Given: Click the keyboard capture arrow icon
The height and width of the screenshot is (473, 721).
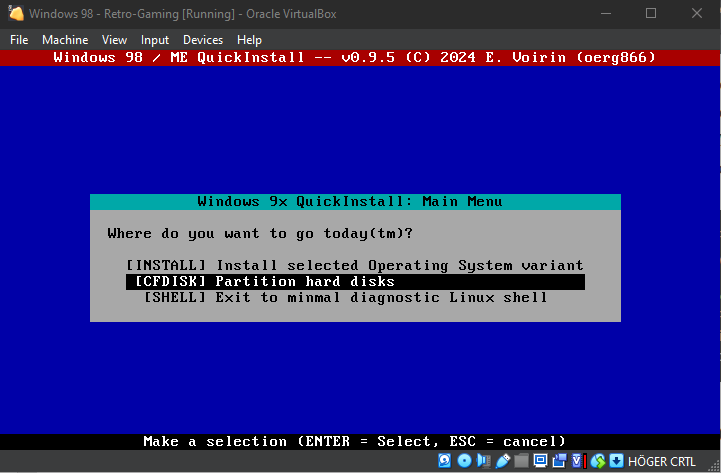Looking at the screenshot, I should click(617, 461).
